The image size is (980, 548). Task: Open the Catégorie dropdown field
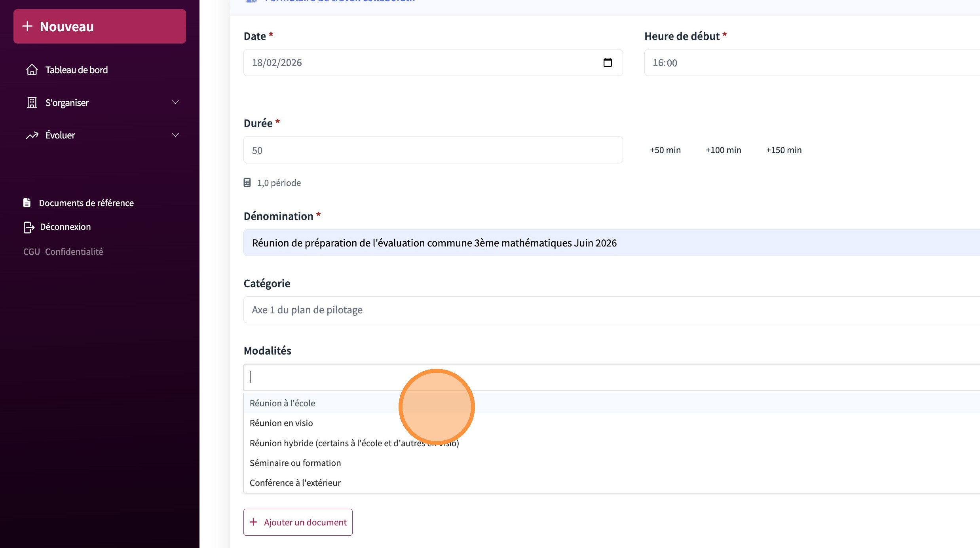coord(594,310)
